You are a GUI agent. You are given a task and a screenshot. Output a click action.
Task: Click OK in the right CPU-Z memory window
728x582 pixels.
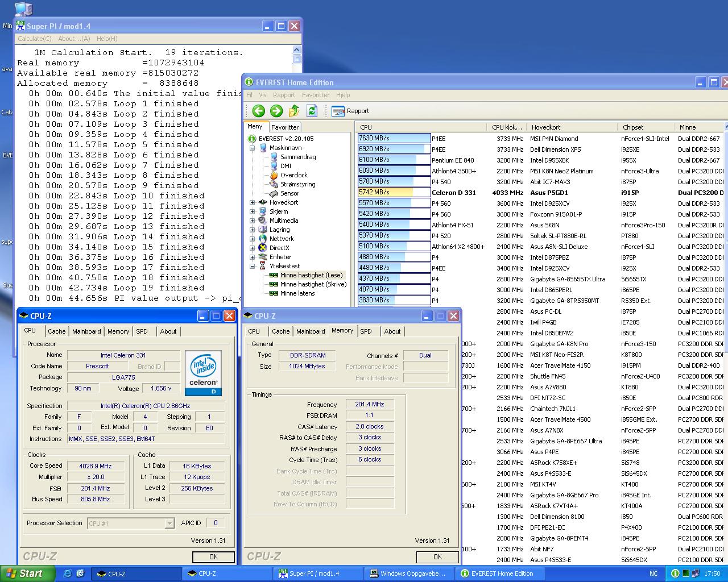437,557
